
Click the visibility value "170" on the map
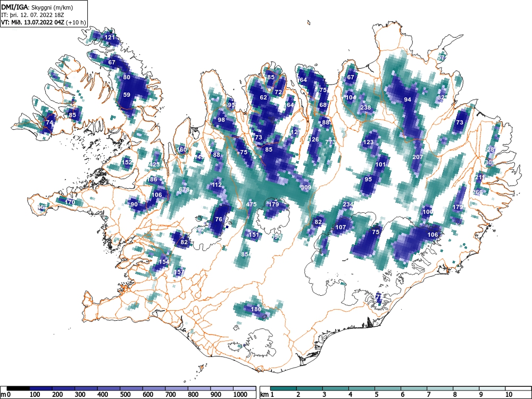point(70,202)
